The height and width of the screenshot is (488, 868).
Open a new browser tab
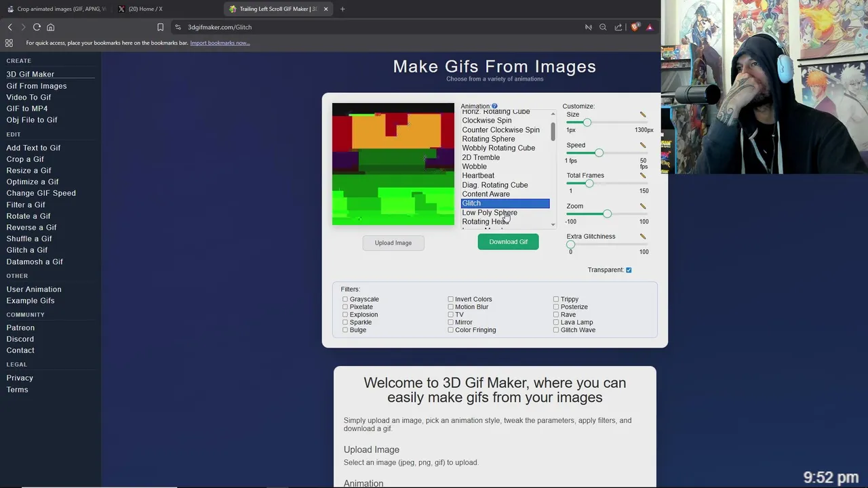[342, 9]
